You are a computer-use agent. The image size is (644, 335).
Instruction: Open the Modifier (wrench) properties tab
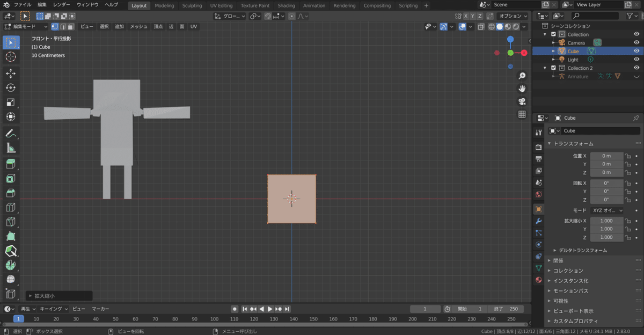coord(539,221)
